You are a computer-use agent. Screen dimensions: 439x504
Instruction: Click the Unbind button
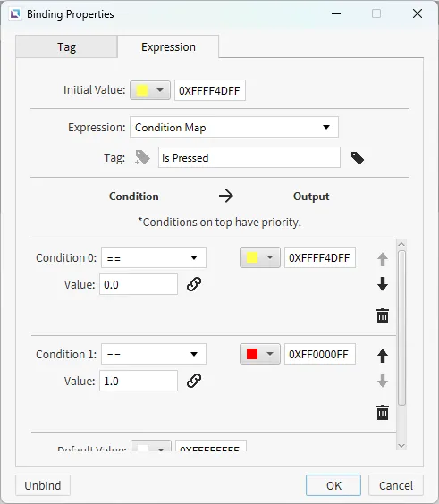point(43,485)
